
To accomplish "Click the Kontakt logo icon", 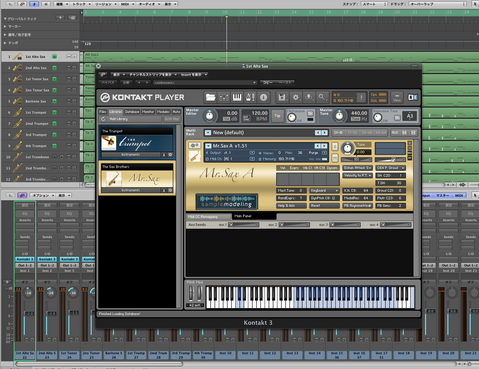I will click(105, 97).
